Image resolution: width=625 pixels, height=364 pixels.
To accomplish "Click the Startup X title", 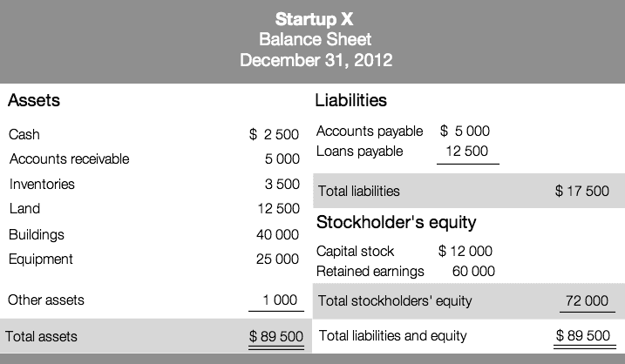I will click(314, 19).
